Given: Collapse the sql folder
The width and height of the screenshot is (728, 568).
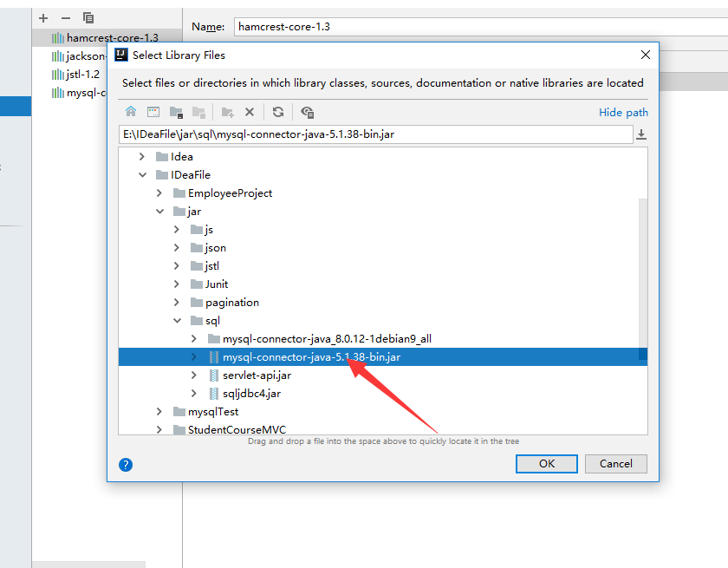Looking at the screenshot, I should coord(177,321).
